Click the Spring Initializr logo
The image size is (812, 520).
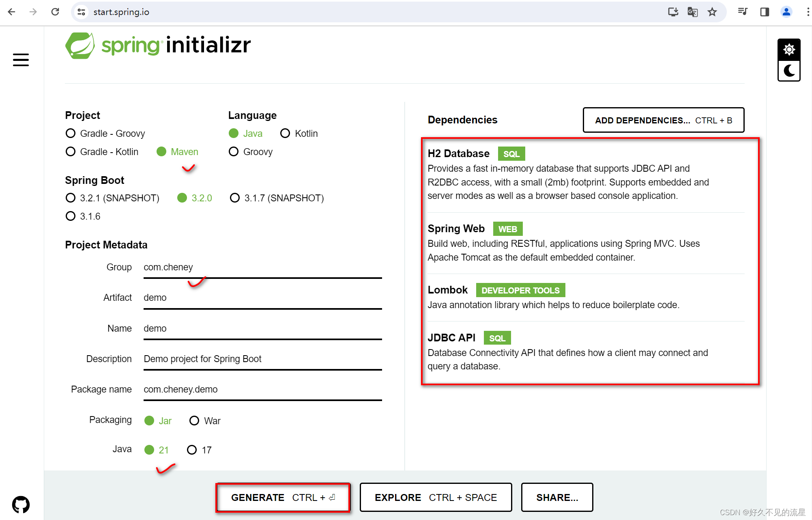point(158,45)
